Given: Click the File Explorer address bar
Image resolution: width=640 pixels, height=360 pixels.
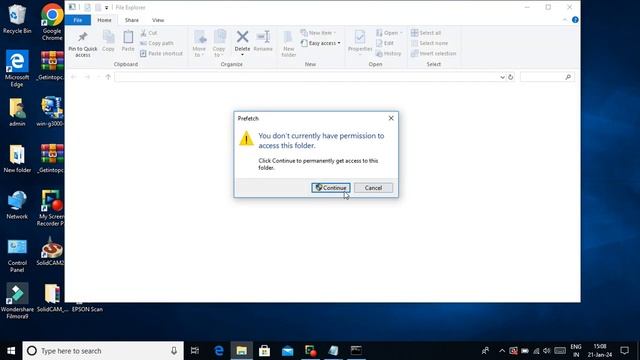Looking at the screenshot, I should [x=307, y=77].
